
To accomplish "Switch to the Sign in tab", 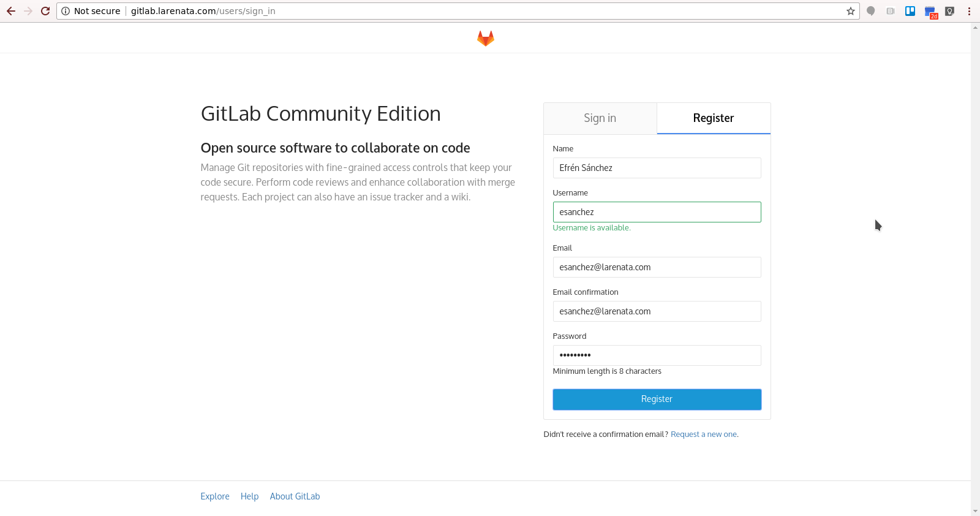I will point(600,118).
